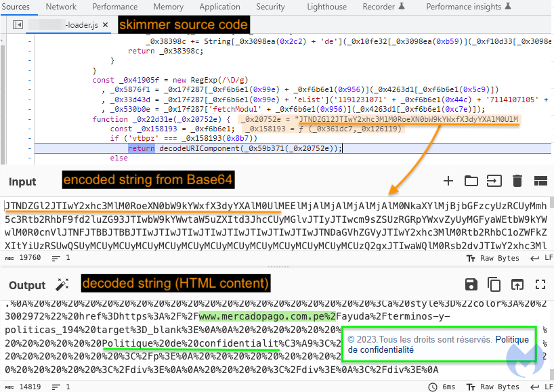Switch to the Network tab
This screenshot has height=392, width=554.
[61, 7]
